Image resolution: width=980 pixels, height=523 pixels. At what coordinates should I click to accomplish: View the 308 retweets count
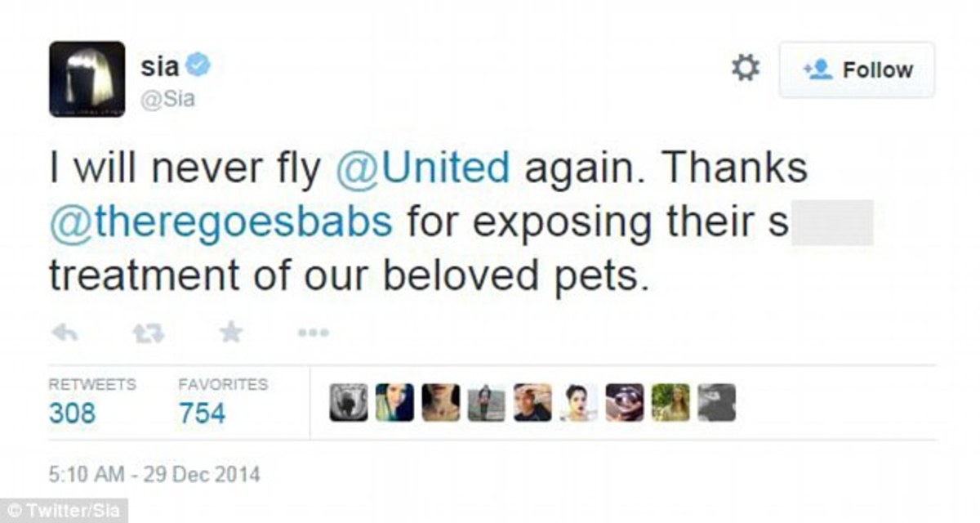pos(72,413)
